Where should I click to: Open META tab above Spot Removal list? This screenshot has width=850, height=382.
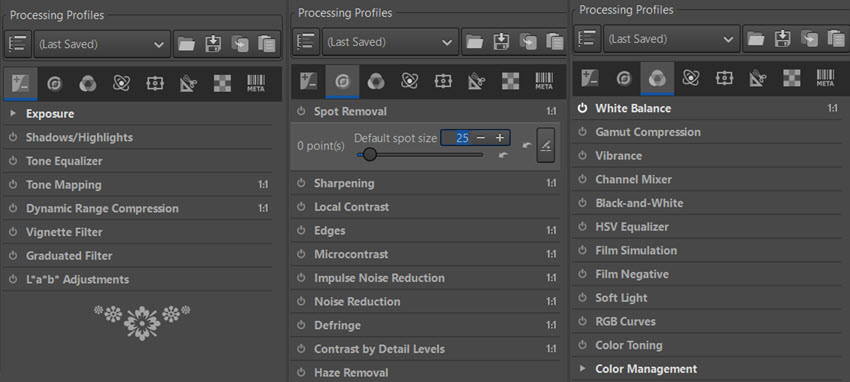coord(544,81)
